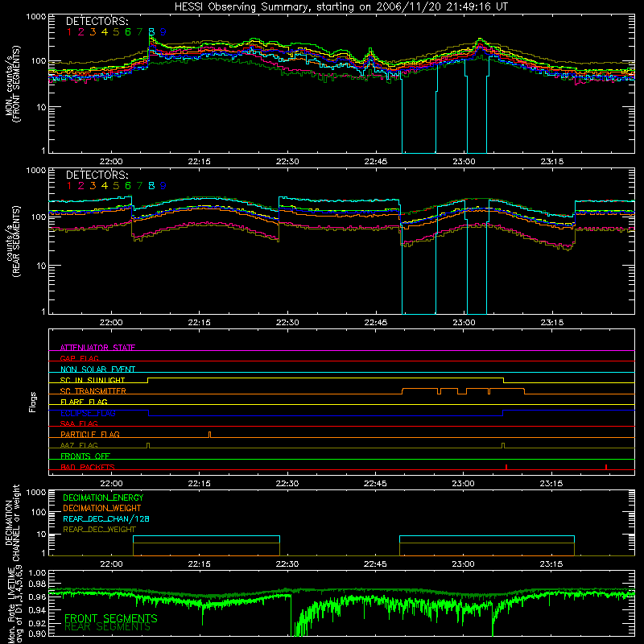Click detector number 3 in front segments legend
This screenshot has width=644, height=644.
pyautogui.click(x=93, y=31)
